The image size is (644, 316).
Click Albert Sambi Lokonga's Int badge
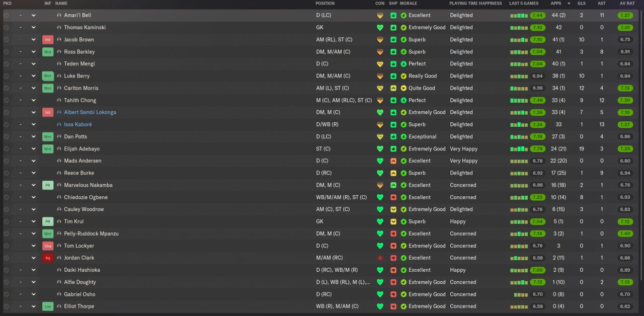click(48, 112)
